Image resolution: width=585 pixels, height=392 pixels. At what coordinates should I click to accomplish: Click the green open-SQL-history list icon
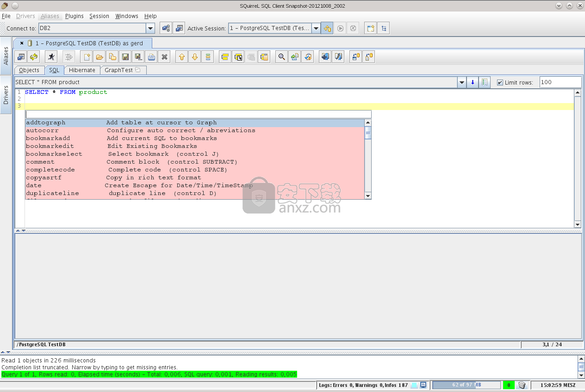point(485,82)
